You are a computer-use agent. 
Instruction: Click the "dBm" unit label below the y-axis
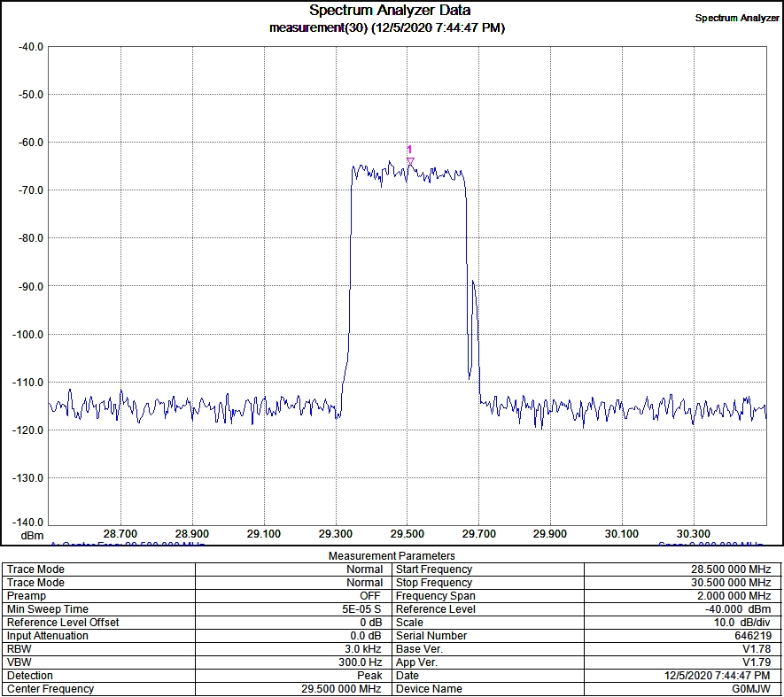[32, 536]
